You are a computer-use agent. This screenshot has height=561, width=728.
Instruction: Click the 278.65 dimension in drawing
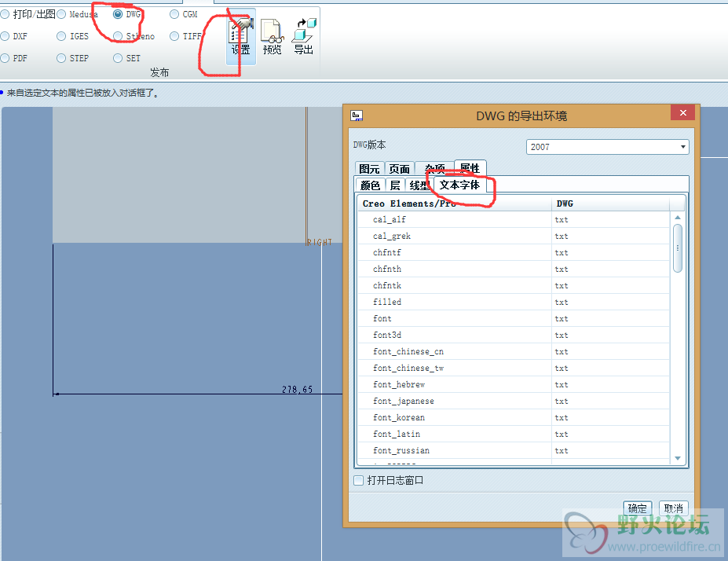point(297,389)
